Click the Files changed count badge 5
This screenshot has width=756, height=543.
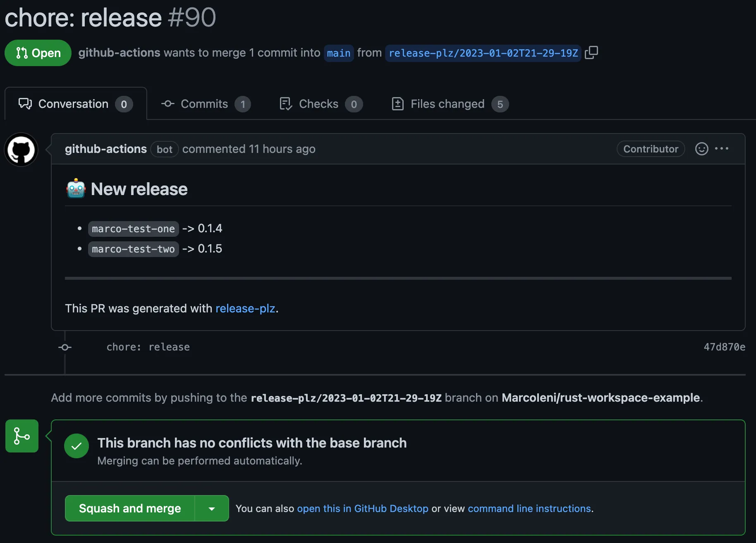(500, 104)
